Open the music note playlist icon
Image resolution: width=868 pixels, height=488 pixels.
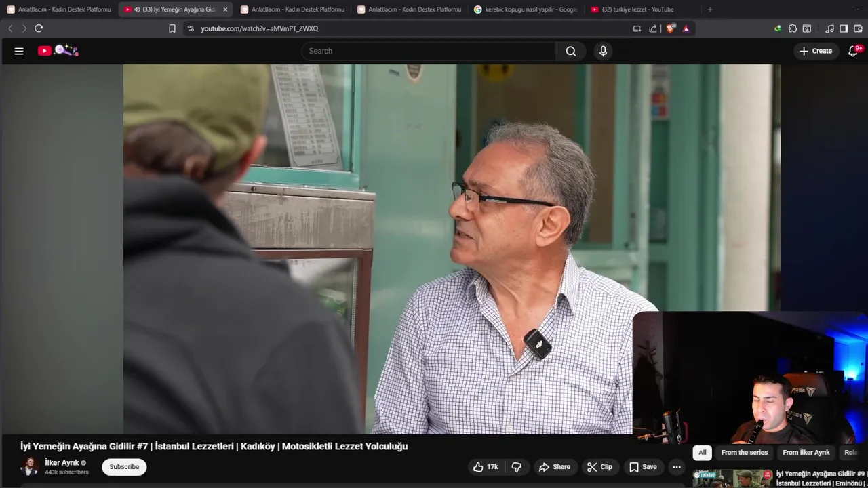pyautogui.click(x=829, y=28)
